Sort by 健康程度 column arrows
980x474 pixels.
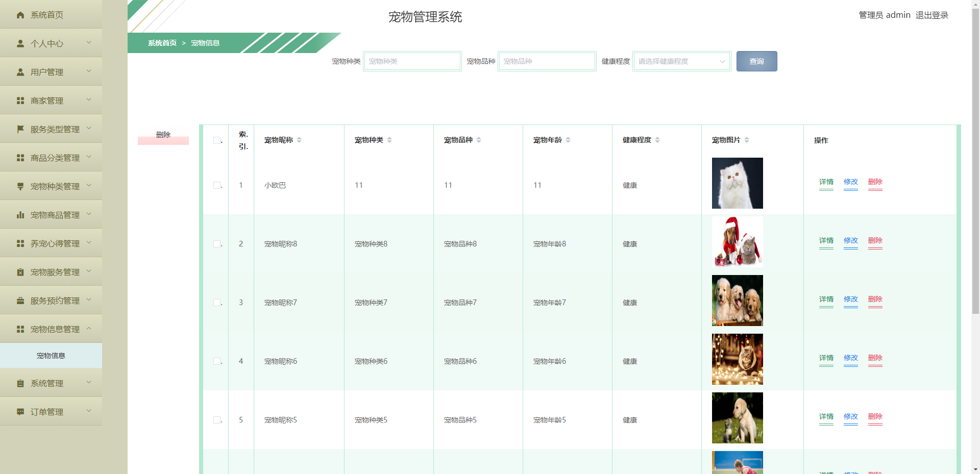coord(657,140)
